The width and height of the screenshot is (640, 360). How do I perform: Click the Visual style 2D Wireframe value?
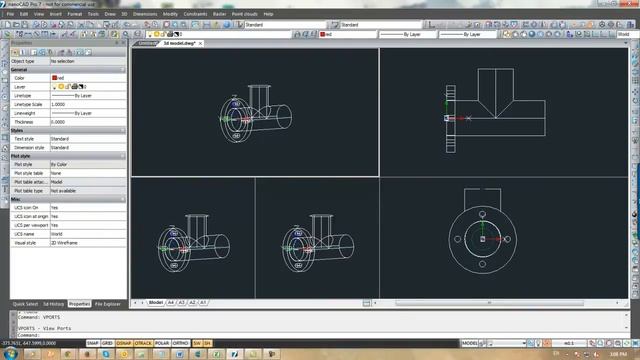(x=88, y=243)
